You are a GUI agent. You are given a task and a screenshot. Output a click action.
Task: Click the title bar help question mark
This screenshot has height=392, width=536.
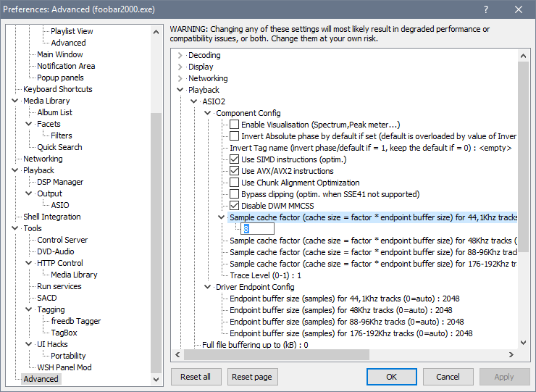[x=486, y=9]
